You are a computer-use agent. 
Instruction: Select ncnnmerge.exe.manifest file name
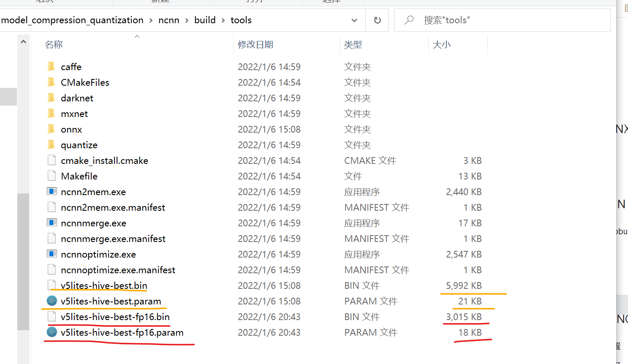[113, 239]
